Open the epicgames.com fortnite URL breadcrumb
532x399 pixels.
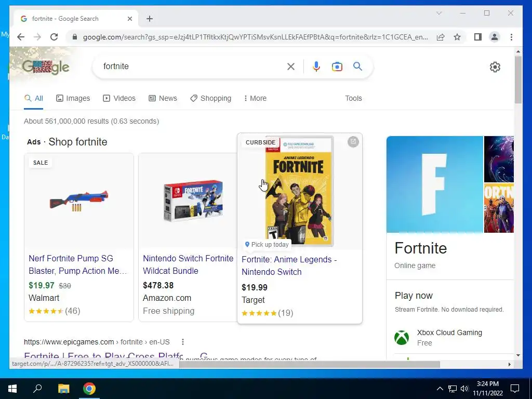click(97, 342)
